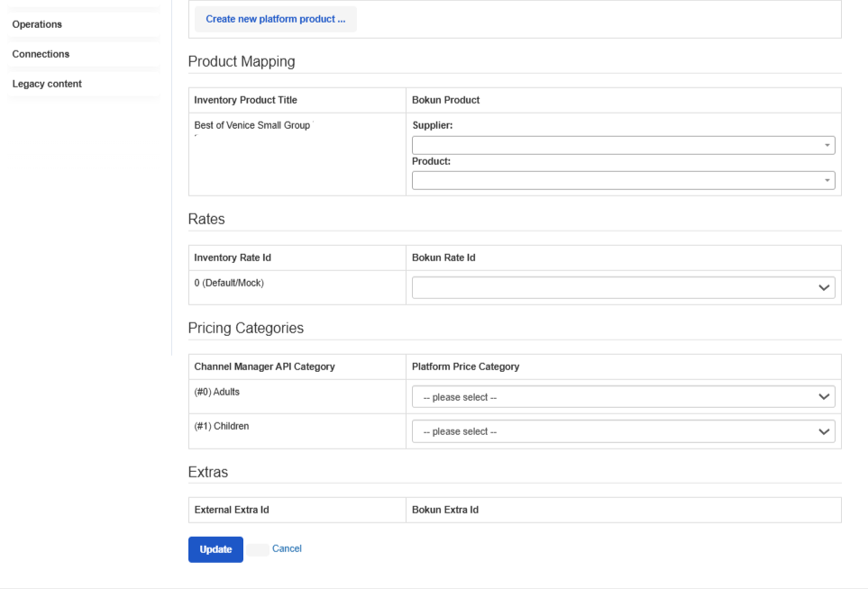Click Create new platform product button
868x589 pixels.
276,19
